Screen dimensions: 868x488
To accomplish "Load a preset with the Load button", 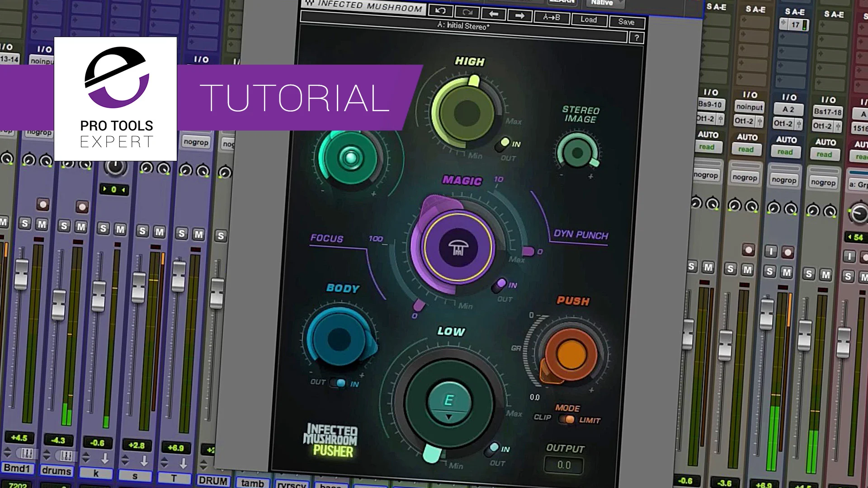I will point(589,20).
